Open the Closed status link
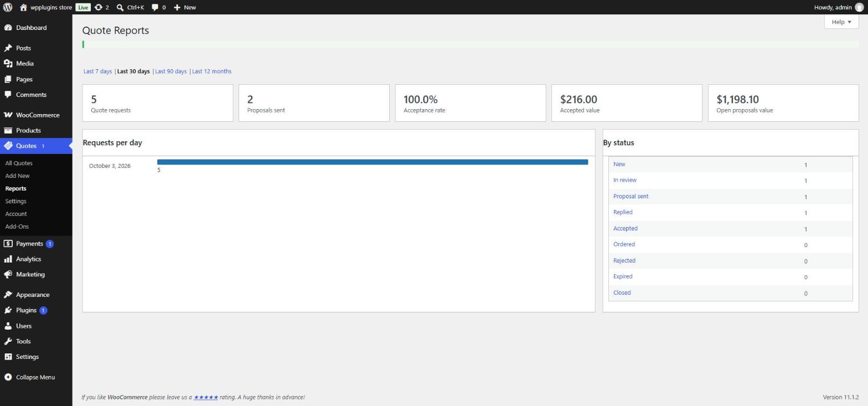The image size is (868, 406). click(x=622, y=293)
